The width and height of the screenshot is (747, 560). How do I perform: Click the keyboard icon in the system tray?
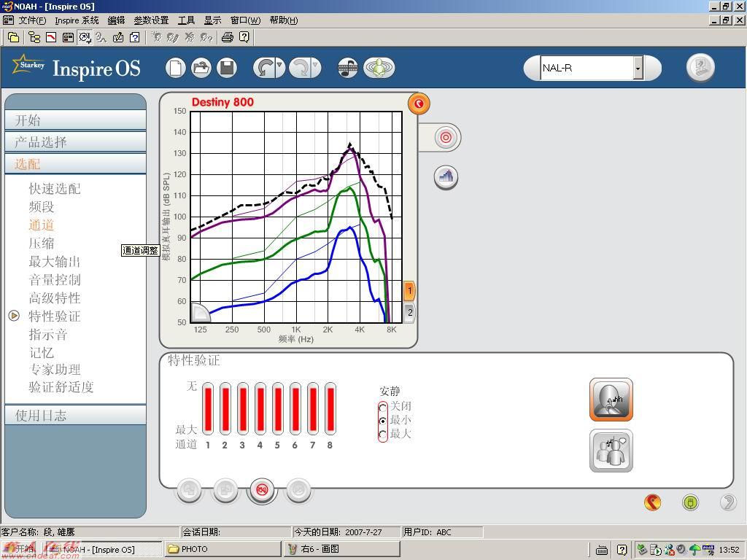pos(602,550)
